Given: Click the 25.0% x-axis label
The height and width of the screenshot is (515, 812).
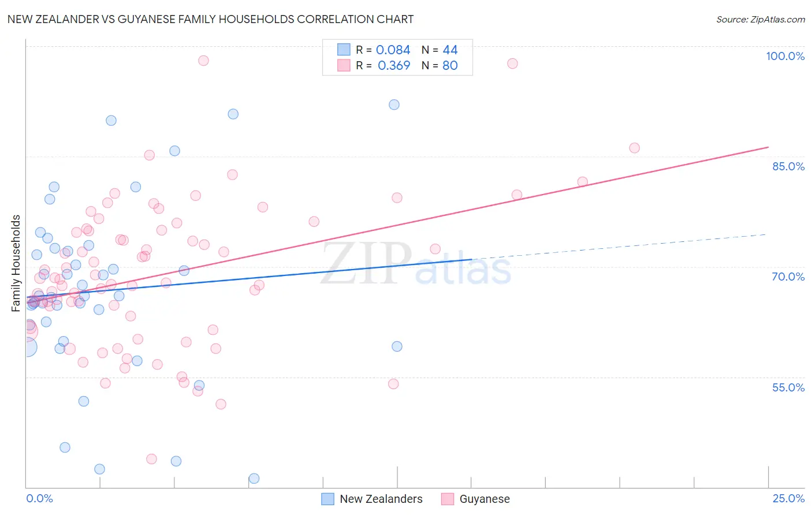Looking at the screenshot, I should pos(788,498).
